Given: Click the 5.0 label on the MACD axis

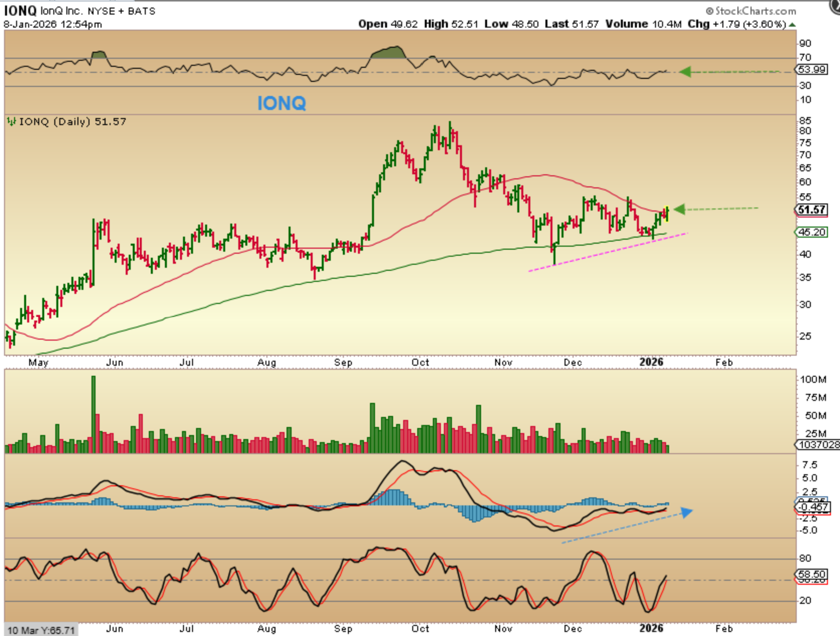Looking at the screenshot, I should 810,478.
